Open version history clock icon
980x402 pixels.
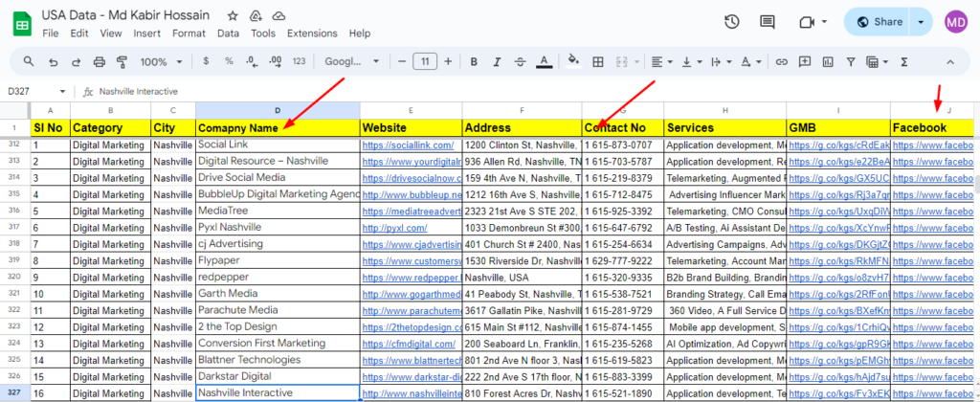click(732, 22)
